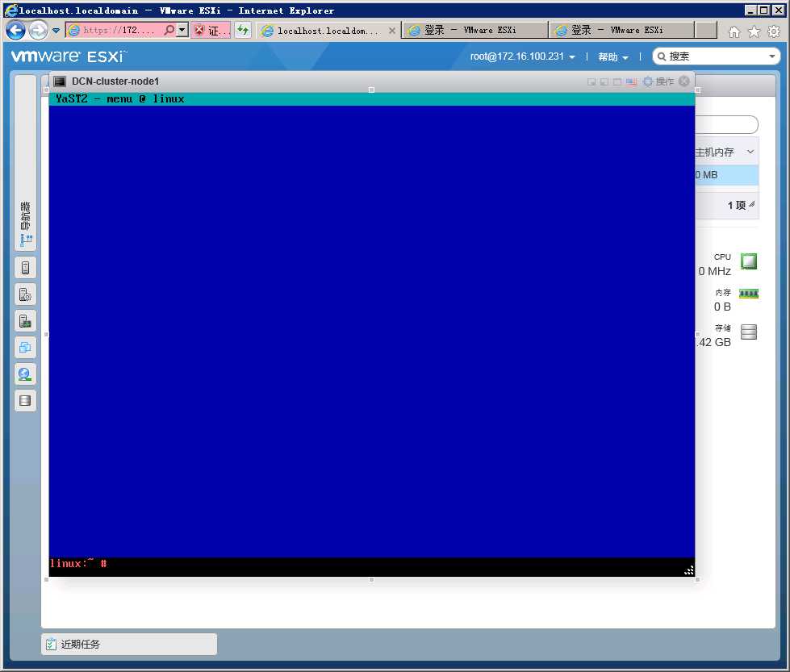
Task: Click the VMware ESXi logo
Action: (69, 56)
